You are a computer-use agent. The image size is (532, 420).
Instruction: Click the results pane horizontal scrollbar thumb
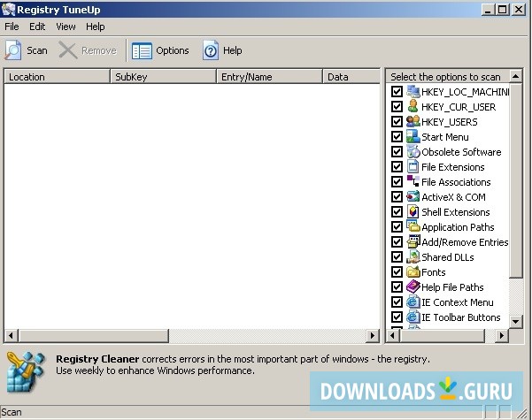click(93, 336)
